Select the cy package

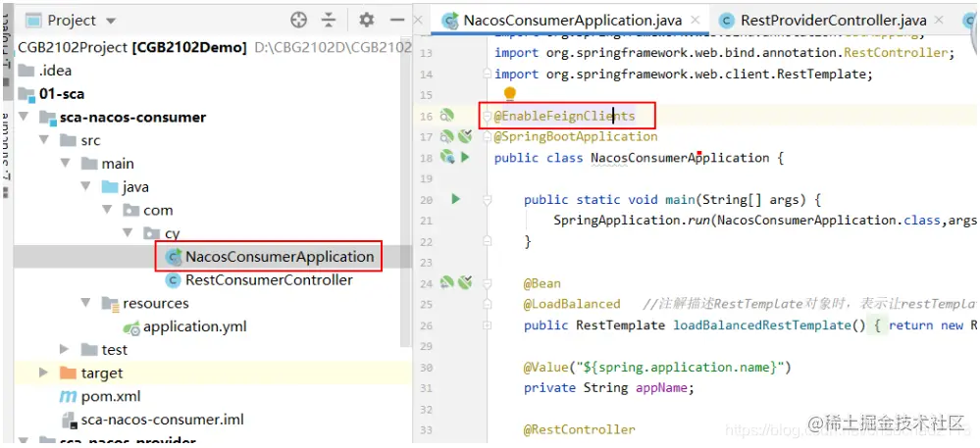162,233
